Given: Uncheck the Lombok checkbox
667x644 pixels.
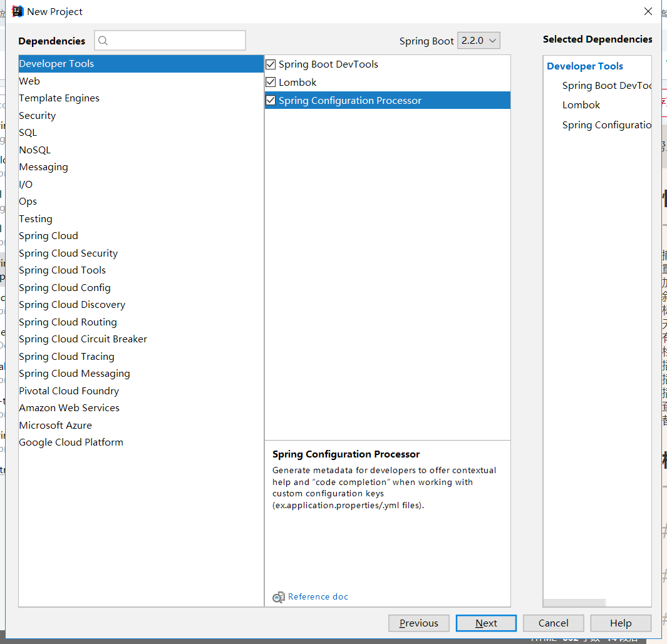Looking at the screenshot, I should [271, 82].
